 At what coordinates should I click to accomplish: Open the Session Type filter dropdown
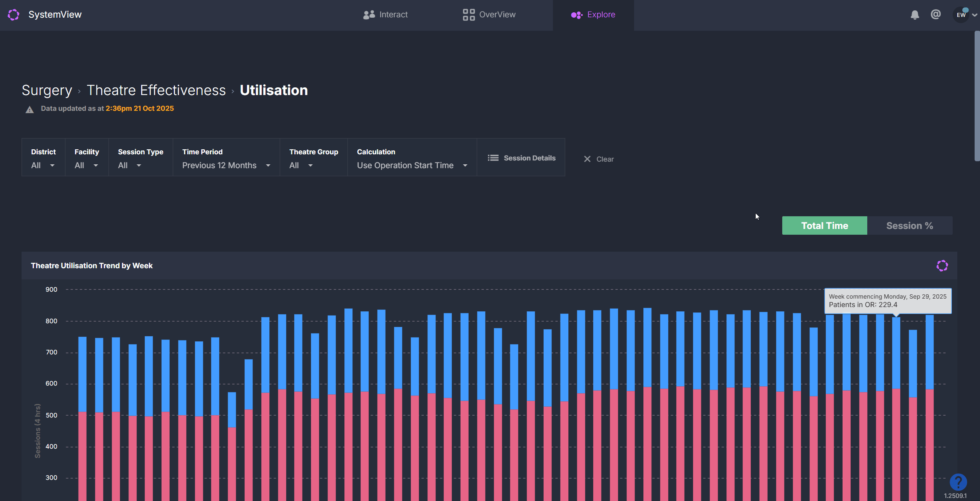(x=130, y=165)
